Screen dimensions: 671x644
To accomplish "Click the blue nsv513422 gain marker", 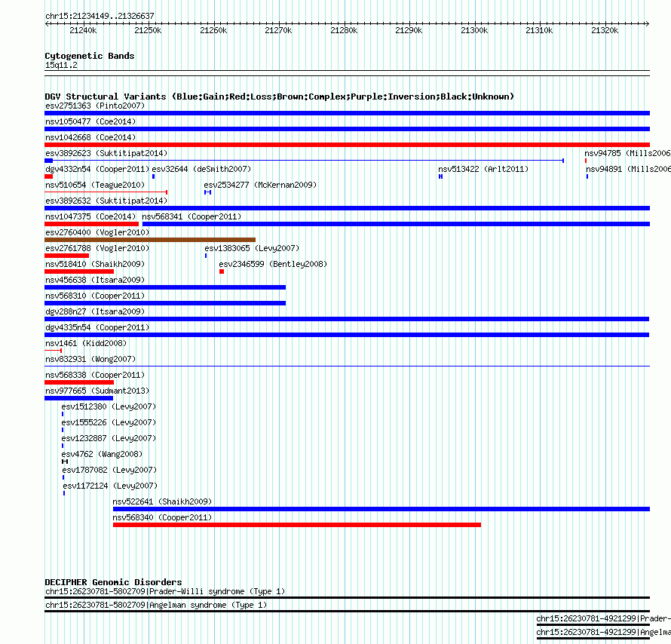I will [x=440, y=176].
